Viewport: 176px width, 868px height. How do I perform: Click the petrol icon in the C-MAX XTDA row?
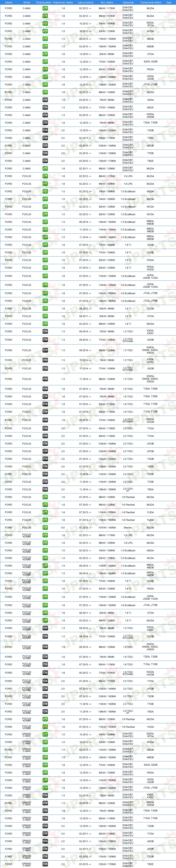[x=45, y=54]
